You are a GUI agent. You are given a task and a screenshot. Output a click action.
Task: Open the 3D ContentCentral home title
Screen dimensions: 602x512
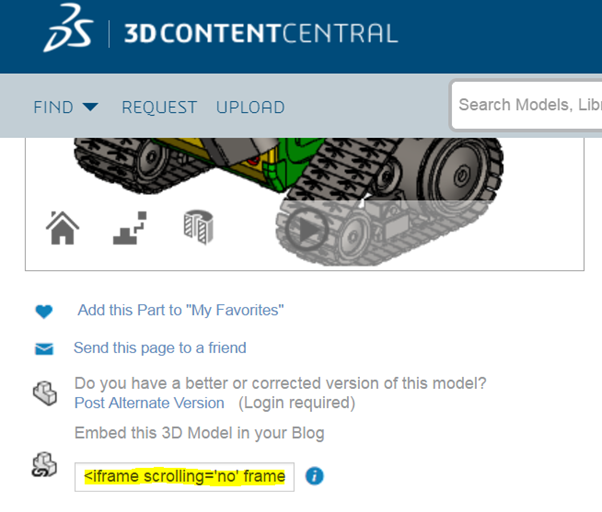[x=261, y=33]
